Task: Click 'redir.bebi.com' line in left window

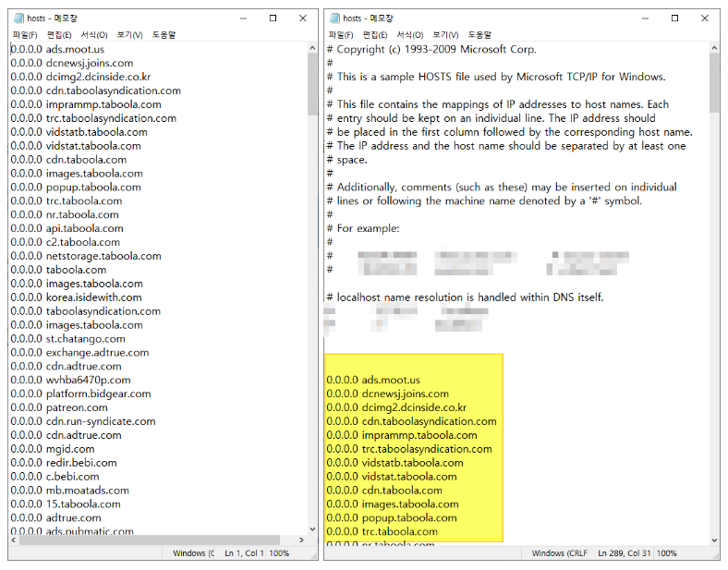Action: click(x=64, y=463)
